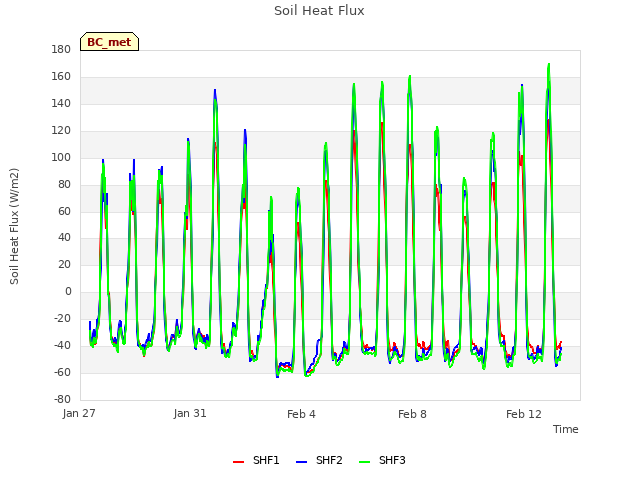Click the Feb 12 x-axis tick label

(524, 414)
